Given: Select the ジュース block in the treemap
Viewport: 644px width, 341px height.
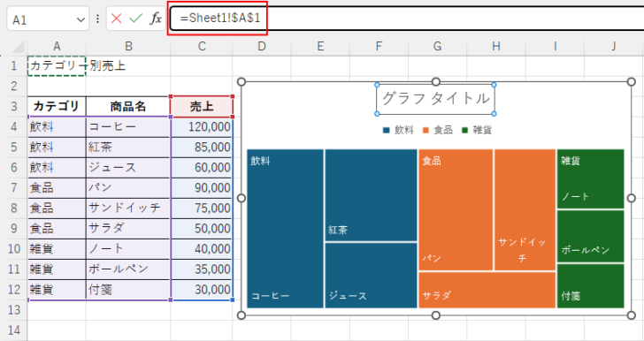Looking at the screenshot, I should (x=371, y=276).
